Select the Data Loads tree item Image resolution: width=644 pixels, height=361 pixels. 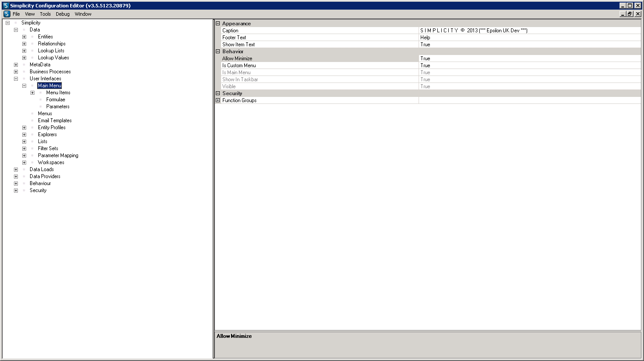[41, 169]
